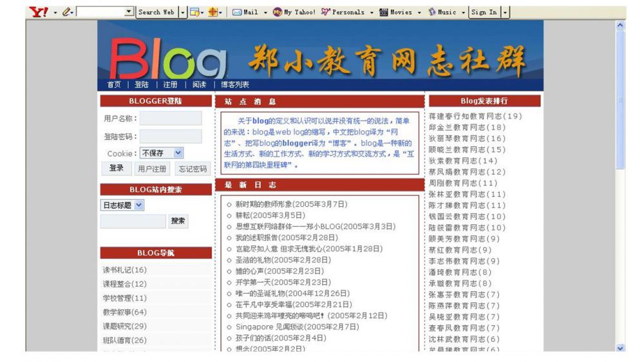Click the Music icon in toolbar
Viewport: 644px width, 362px height.
pyautogui.click(x=432, y=12)
